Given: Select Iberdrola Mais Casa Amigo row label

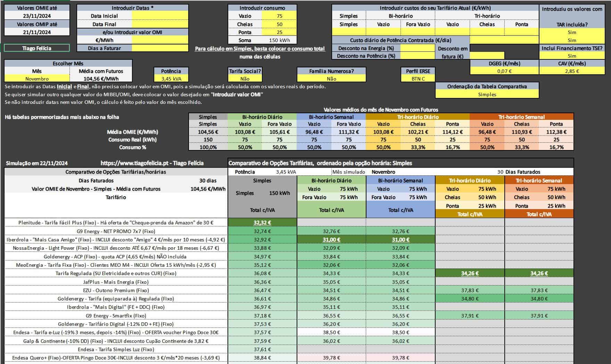Looking at the screenshot, I should [116, 239].
